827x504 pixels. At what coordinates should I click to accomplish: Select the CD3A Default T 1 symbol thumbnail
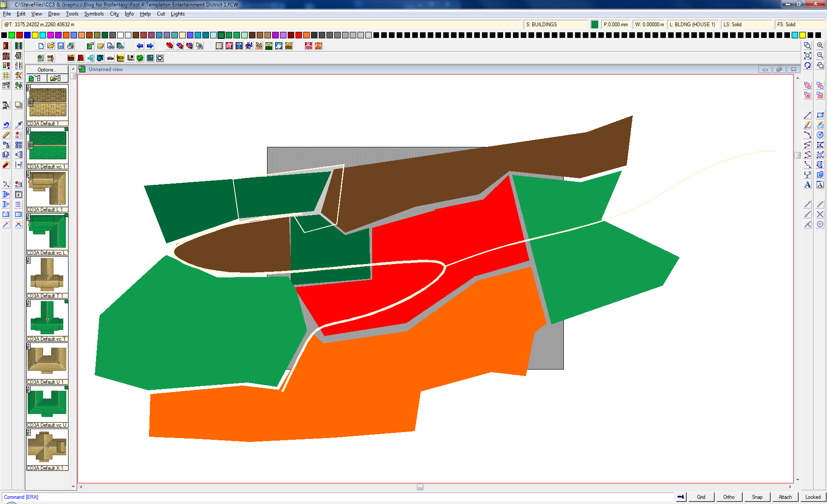point(47,276)
